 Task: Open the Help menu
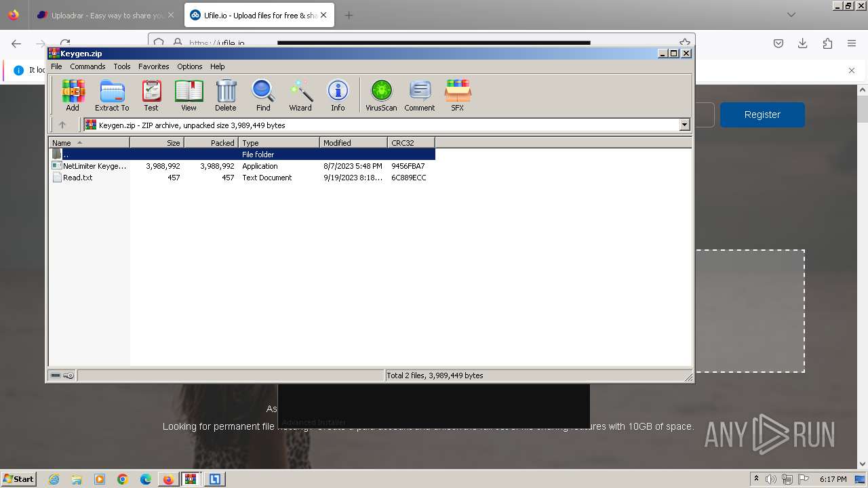[x=217, y=66]
